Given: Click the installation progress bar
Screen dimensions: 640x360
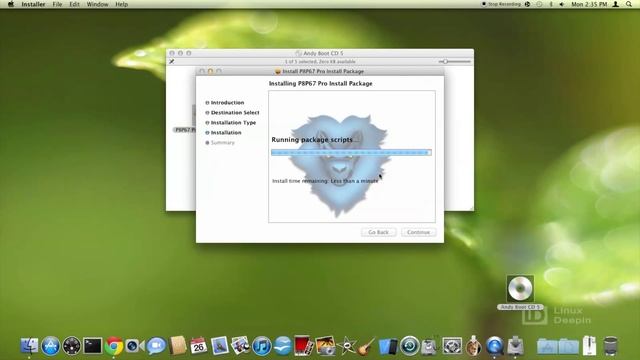Looking at the screenshot, I should 351,152.
